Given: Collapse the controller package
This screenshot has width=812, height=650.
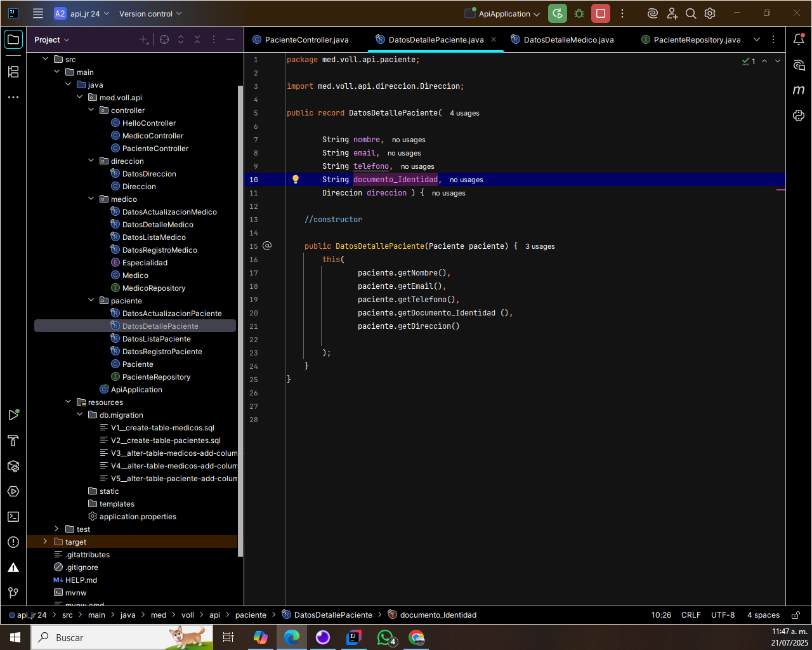Looking at the screenshot, I should [x=91, y=110].
